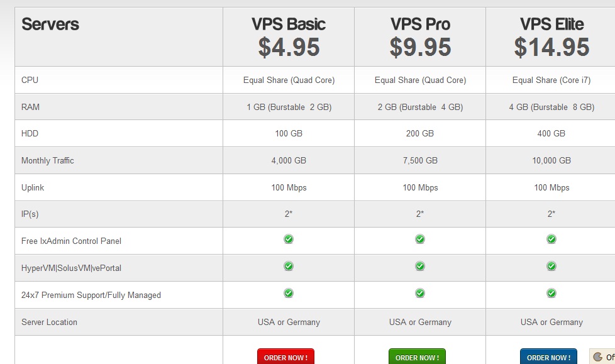Click the $4.95 price

(x=289, y=48)
